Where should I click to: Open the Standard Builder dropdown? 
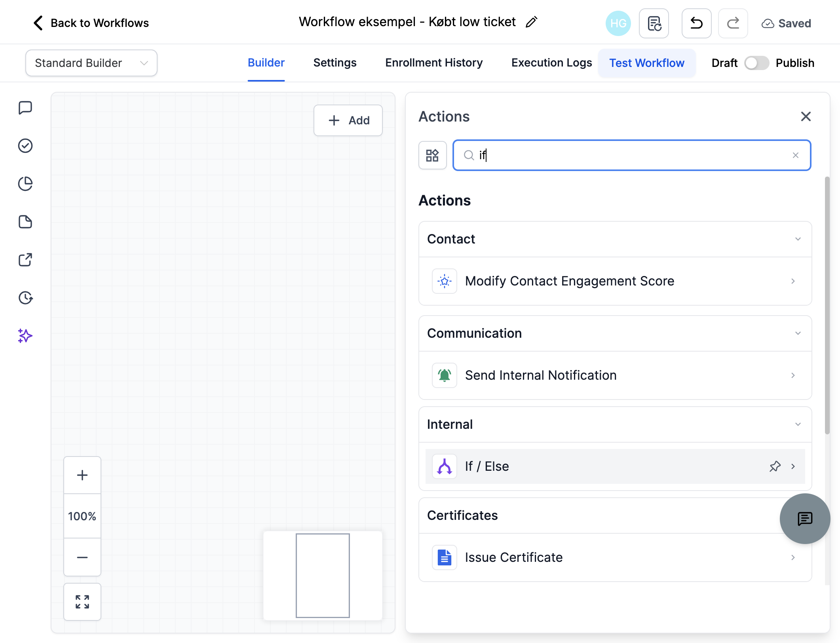[x=91, y=63]
